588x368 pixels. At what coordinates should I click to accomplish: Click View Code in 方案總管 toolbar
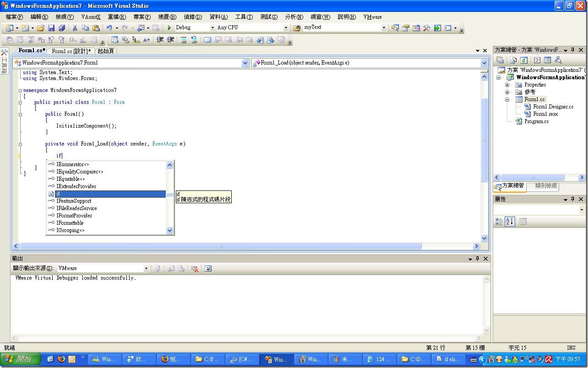[537, 60]
